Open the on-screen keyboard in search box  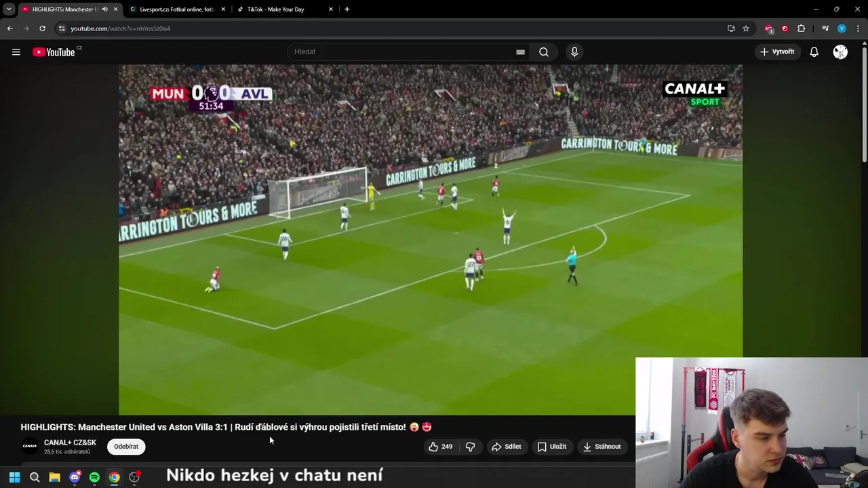[x=520, y=52]
